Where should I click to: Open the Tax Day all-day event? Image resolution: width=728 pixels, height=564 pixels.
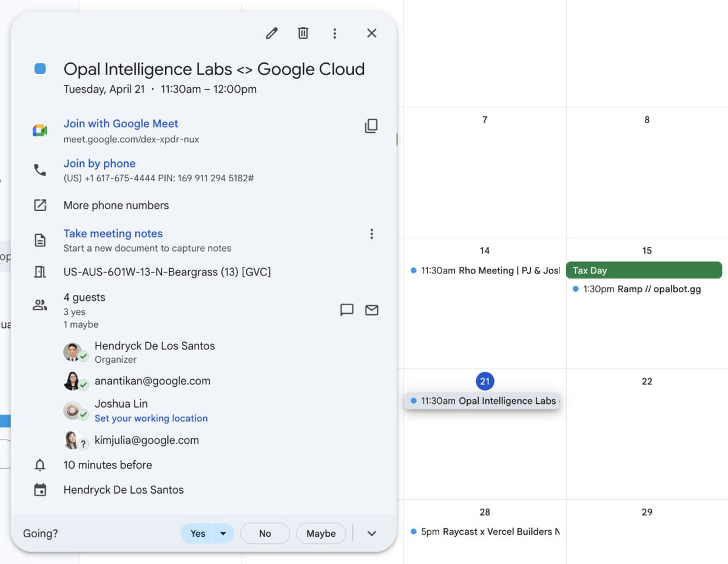pyautogui.click(x=644, y=270)
